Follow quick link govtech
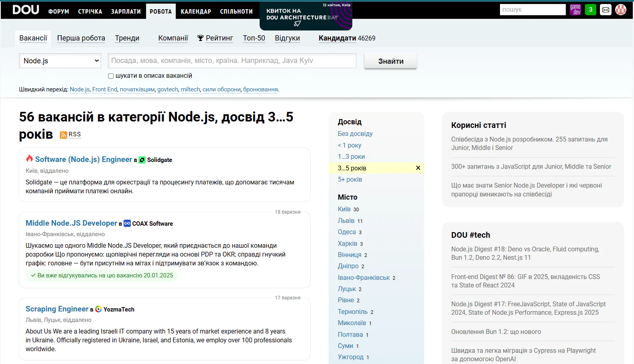The height and width of the screenshot is (364, 634). pos(168,89)
